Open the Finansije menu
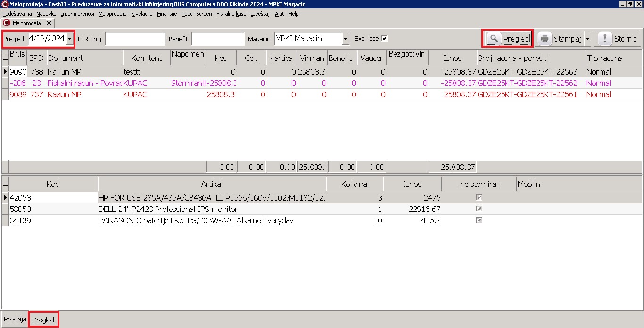Image resolution: width=644 pixels, height=328 pixels. (167, 14)
